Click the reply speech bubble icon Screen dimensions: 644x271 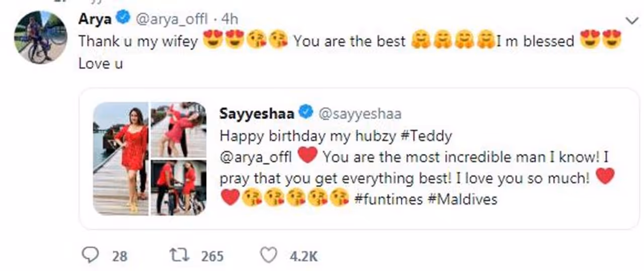point(90,256)
